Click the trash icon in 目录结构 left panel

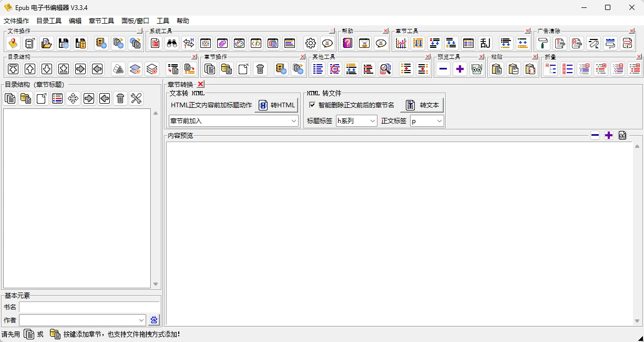pyautogui.click(x=120, y=98)
